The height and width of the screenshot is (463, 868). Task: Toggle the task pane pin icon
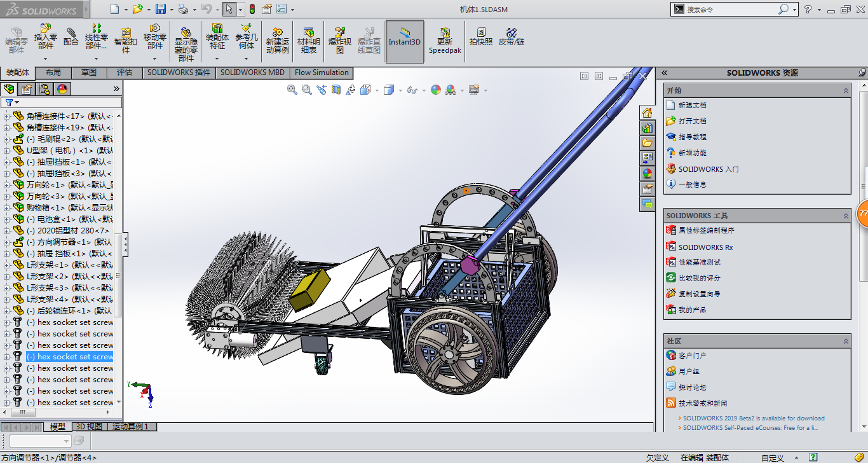pyautogui.click(x=862, y=73)
